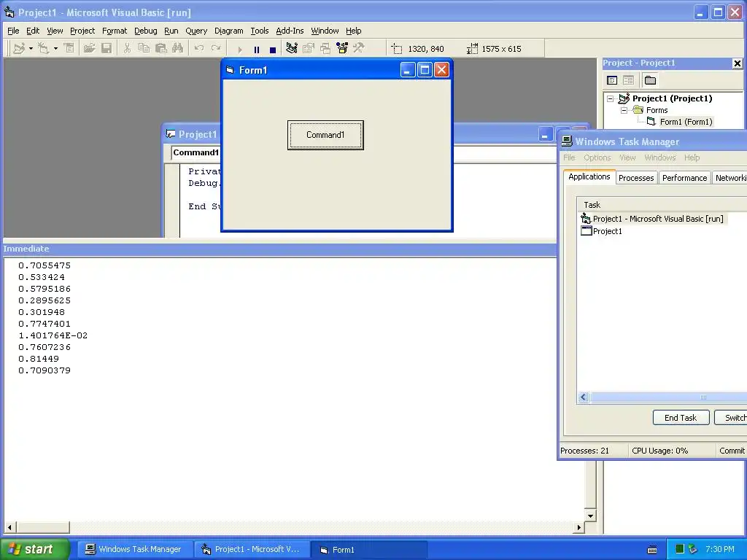This screenshot has height=560, width=747.
Task: Select the Applications tab in Task Manager
Action: click(x=589, y=176)
